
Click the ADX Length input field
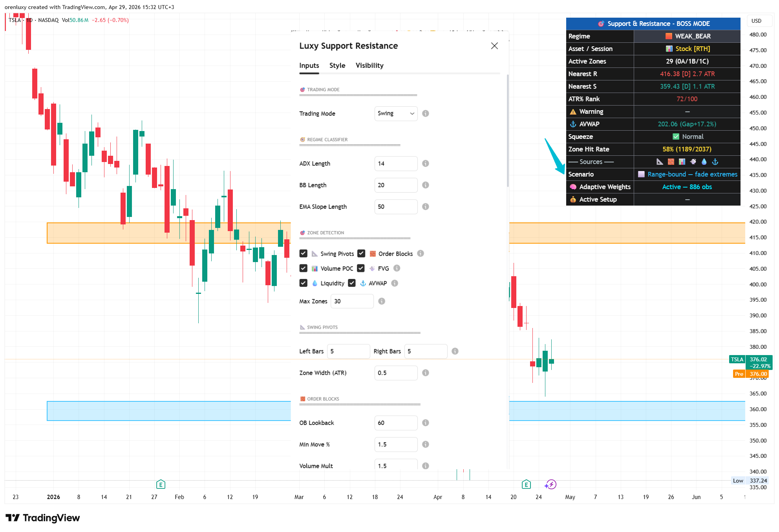(396, 164)
